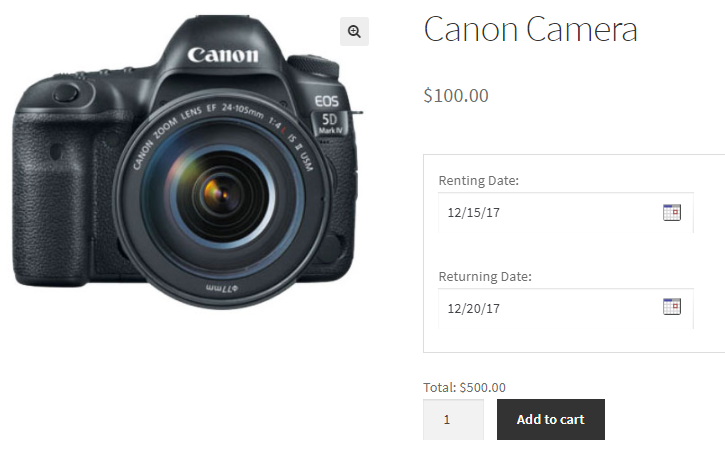This screenshot has width=725, height=452.
Task: Click the 12/20/17 returning date value
Action: 474,308
